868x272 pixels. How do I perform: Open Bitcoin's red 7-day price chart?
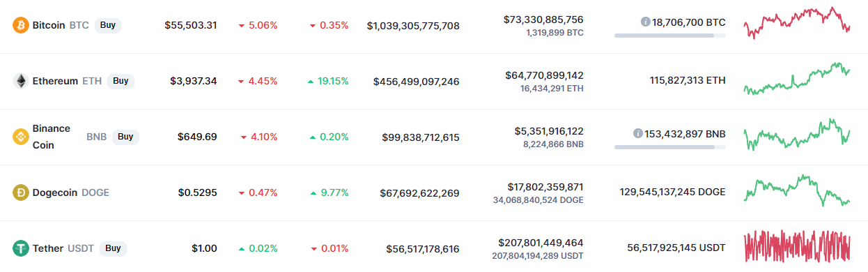pyautogui.click(x=797, y=23)
